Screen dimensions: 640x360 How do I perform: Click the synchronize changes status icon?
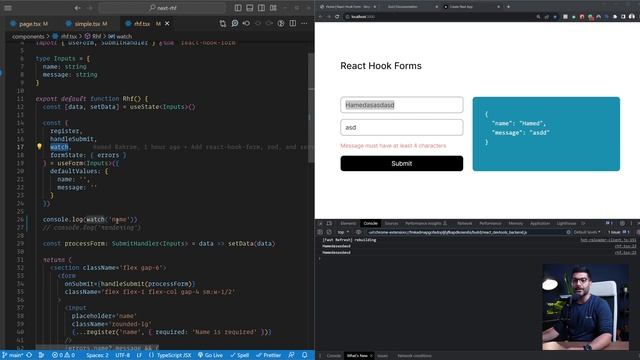pos(29,355)
